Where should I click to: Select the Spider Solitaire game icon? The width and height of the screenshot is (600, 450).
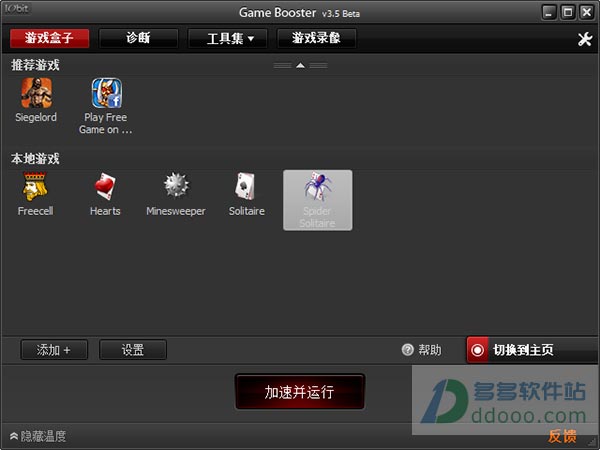318,200
